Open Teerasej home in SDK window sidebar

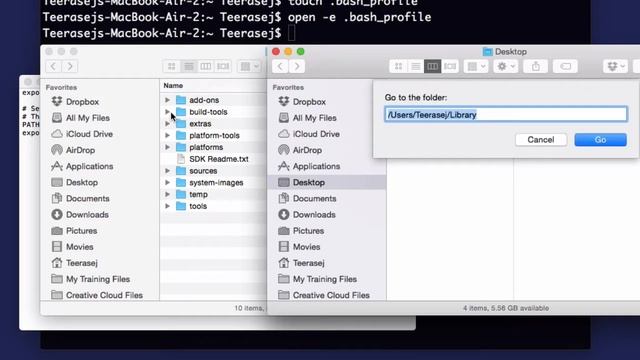74,263
